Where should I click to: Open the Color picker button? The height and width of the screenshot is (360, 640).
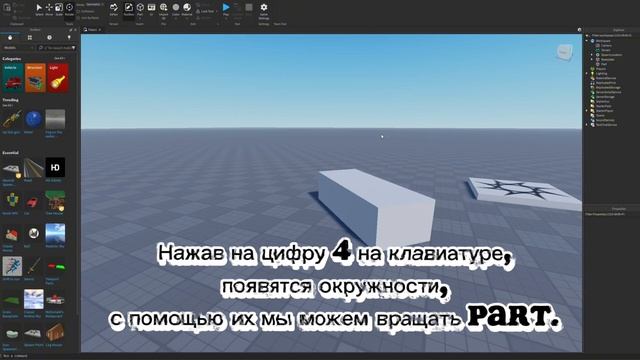tap(176, 9)
